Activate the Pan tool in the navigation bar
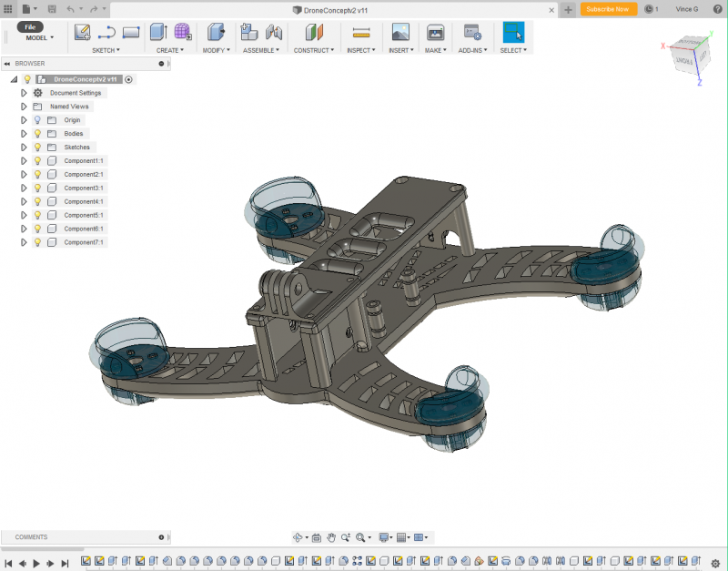Viewport: 728px width, 571px height. coord(331,537)
